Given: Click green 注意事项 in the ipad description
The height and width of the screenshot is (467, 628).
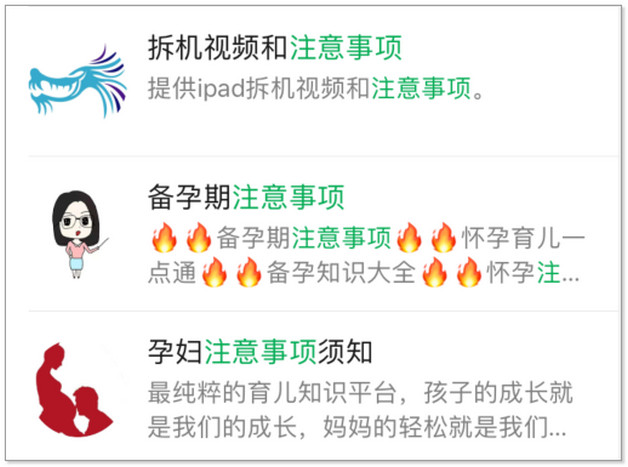Looking at the screenshot, I should pyautogui.click(x=421, y=88).
